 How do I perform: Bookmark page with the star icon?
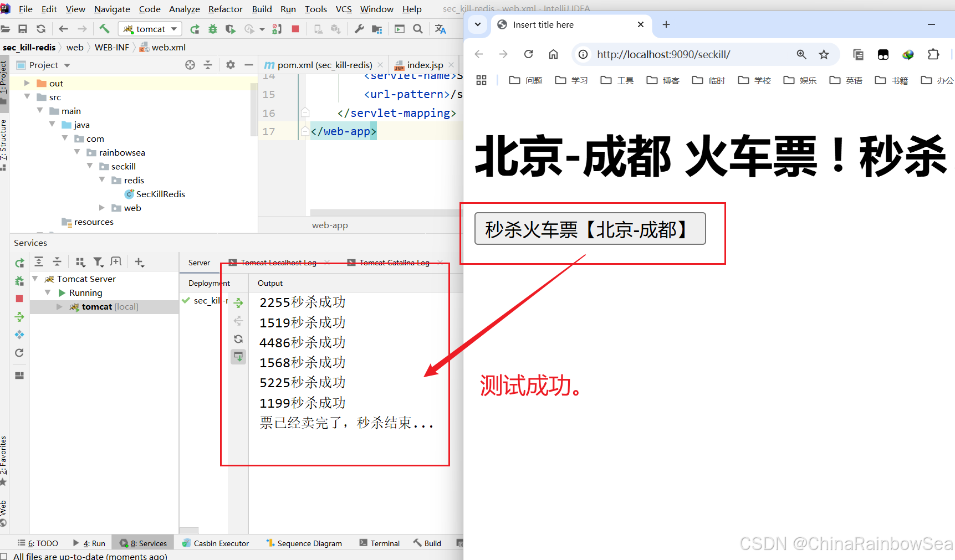[x=824, y=54]
